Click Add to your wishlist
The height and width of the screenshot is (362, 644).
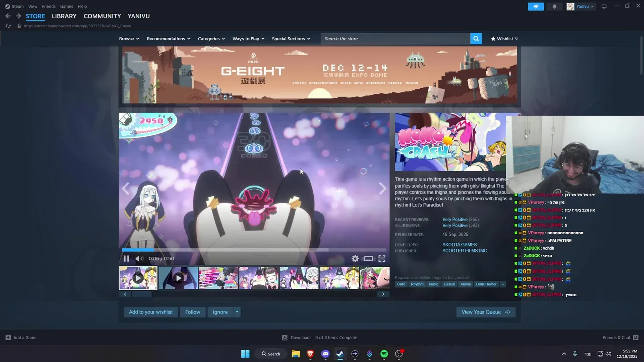[150, 312]
